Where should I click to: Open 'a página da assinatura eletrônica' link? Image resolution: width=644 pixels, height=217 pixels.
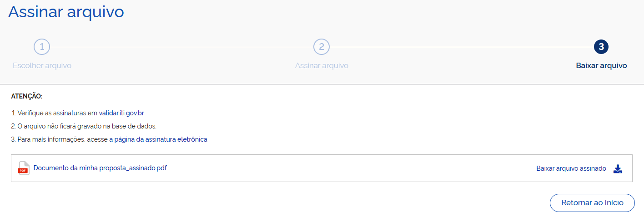158,139
